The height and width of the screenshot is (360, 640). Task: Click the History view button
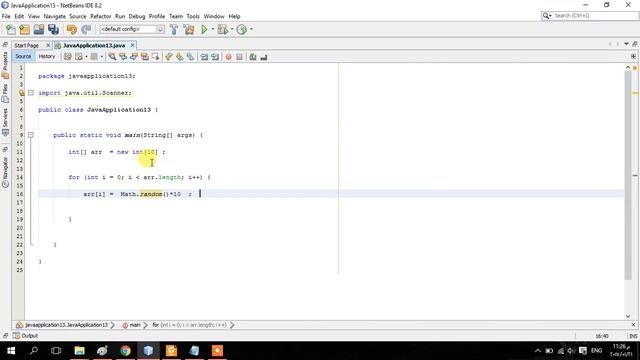click(x=47, y=56)
